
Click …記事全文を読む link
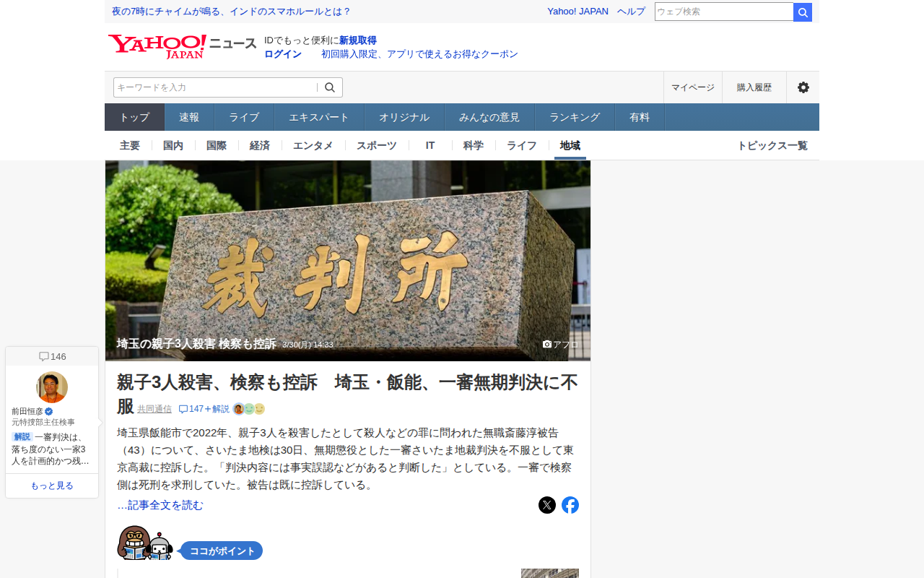(160, 505)
